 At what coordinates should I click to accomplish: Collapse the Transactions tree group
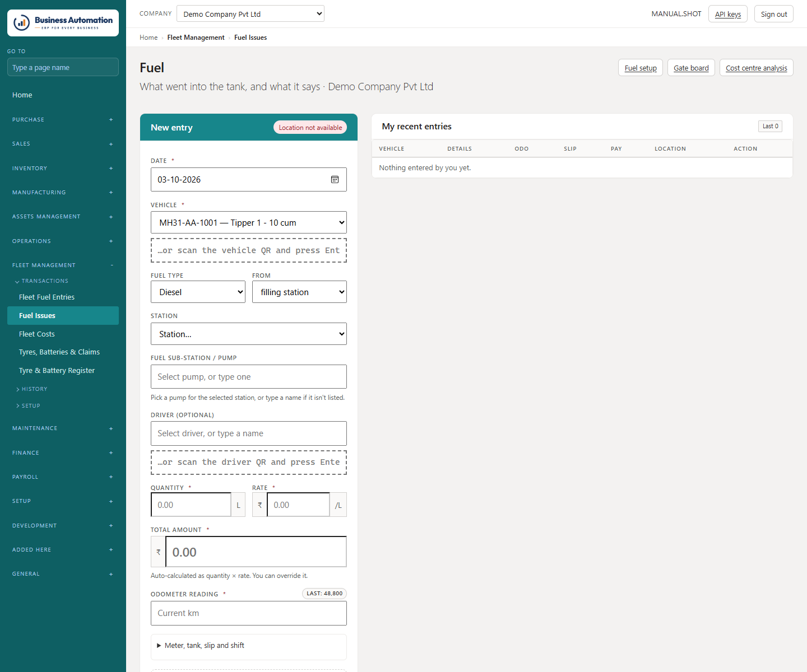[41, 281]
